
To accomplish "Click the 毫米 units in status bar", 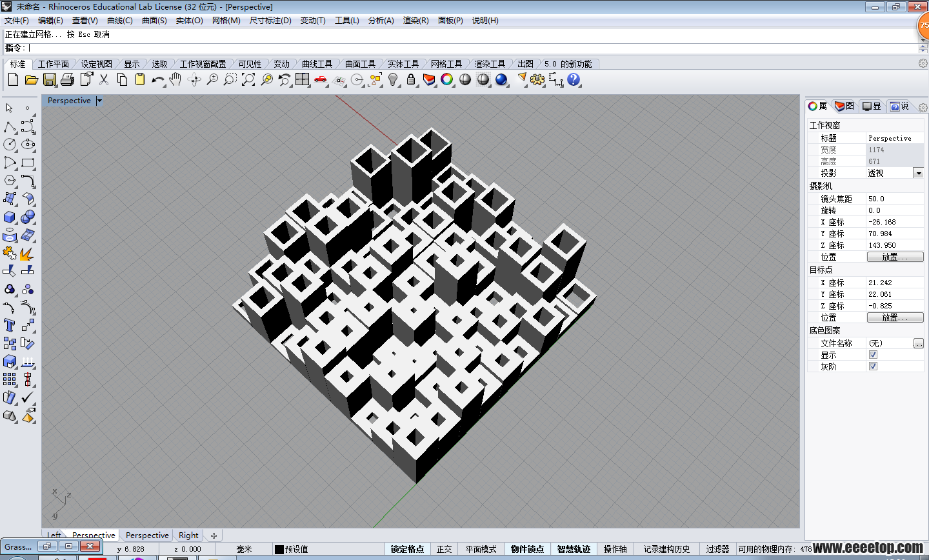I will (244, 549).
